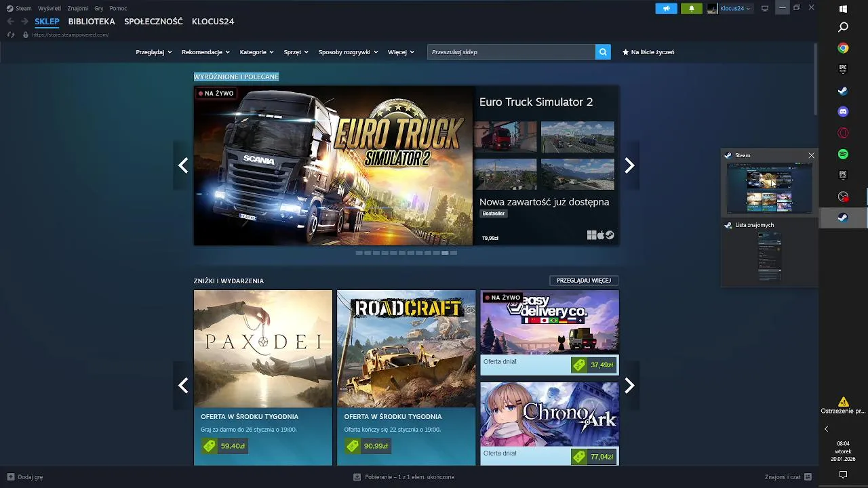Click Dodaj grę at the bottom left
Screen dimensions: 868x488
25,477
